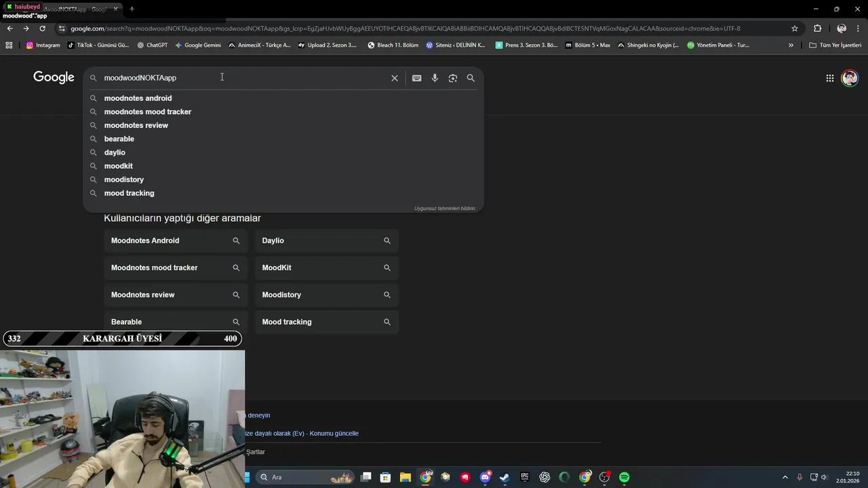Click 'Uygunsuz tahminleri bildirin' link
Viewport: 868px width, 488px height.
445,208
